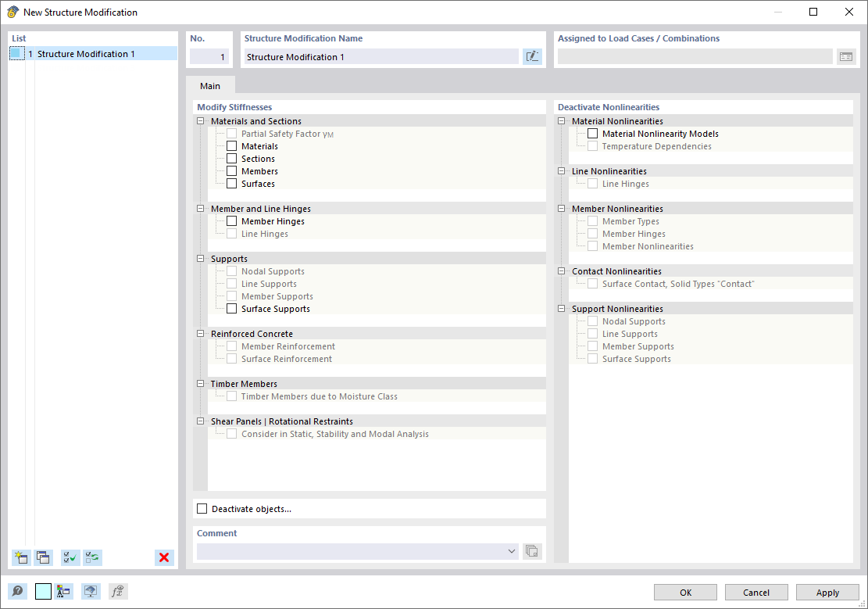Invert checkbox selection with swap icon
The image size is (868, 609).
coord(92,557)
